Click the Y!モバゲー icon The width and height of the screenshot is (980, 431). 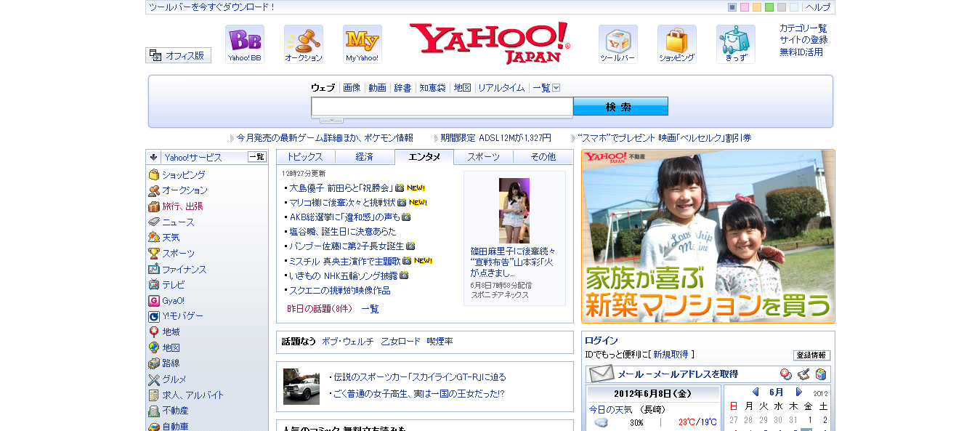point(154,316)
